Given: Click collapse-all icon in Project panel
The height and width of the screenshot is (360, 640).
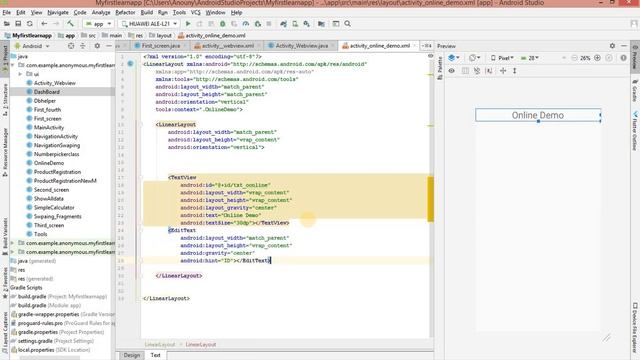Looking at the screenshot, I should point(83,46).
